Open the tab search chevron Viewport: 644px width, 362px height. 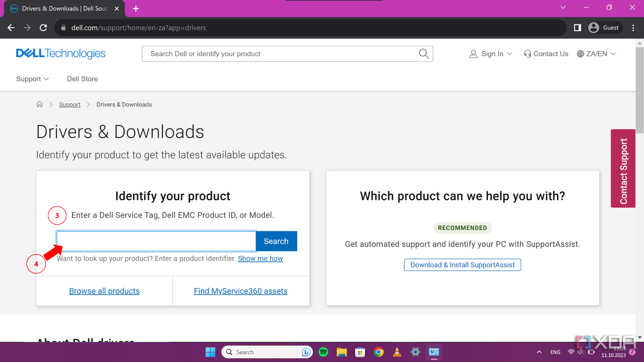[x=563, y=7]
